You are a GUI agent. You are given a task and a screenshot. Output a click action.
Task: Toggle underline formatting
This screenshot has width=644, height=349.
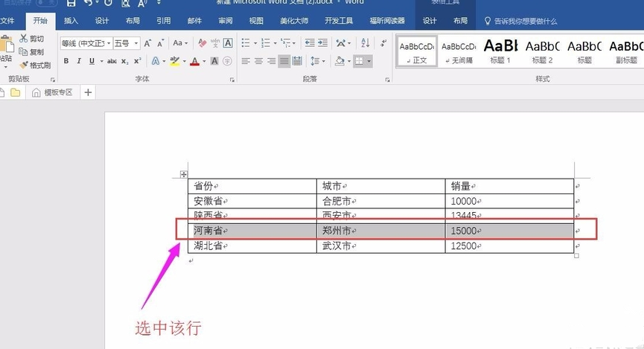[x=92, y=61]
